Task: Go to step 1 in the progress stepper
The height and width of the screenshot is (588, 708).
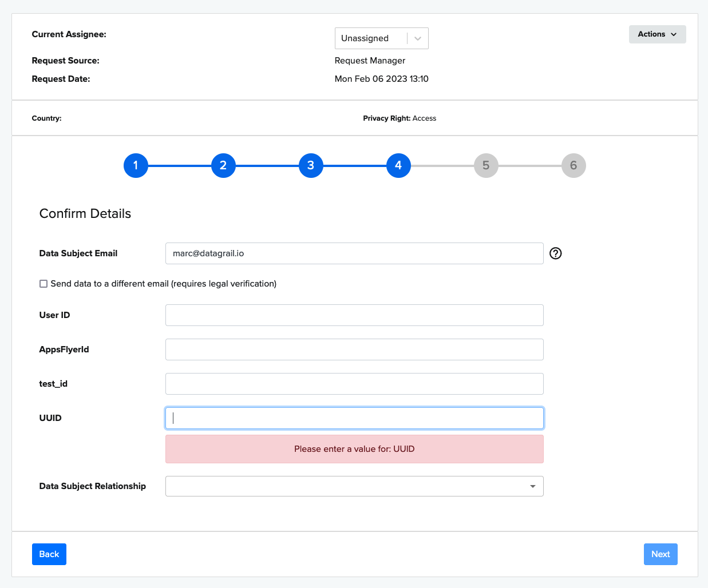Action: (136, 165)
